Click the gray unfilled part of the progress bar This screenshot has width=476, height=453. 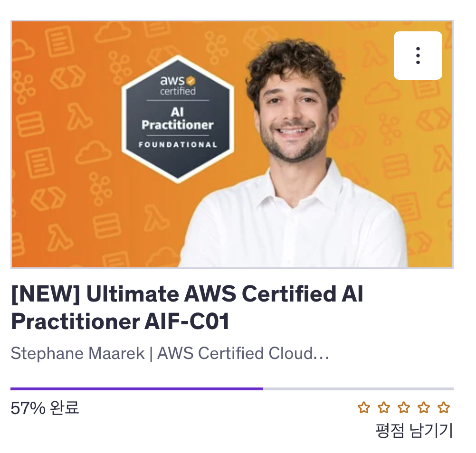[x=358, y=389]
